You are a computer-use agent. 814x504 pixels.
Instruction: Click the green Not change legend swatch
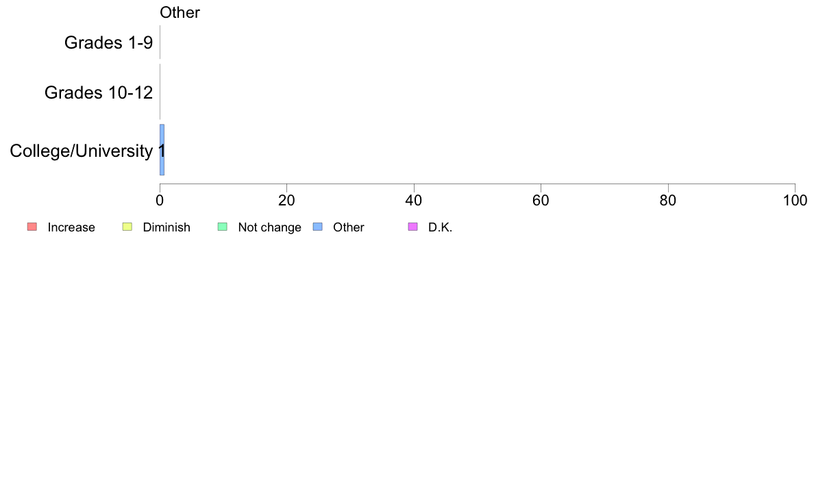[x=223, y=227]
